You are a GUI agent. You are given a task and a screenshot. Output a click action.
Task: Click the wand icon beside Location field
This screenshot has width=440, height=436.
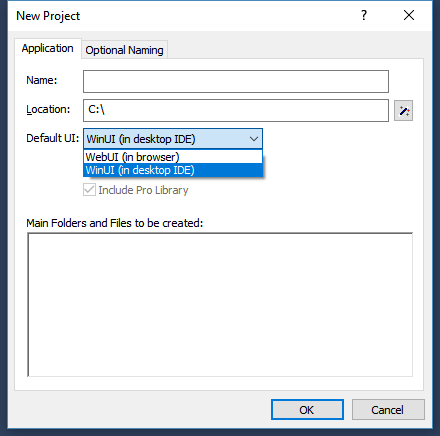[x=403, y=111]
